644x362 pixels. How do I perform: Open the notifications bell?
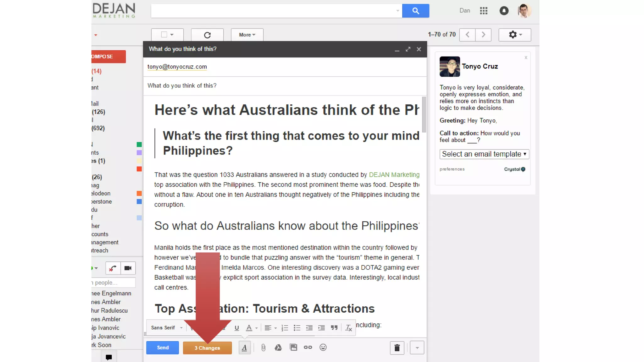[504, 11]
